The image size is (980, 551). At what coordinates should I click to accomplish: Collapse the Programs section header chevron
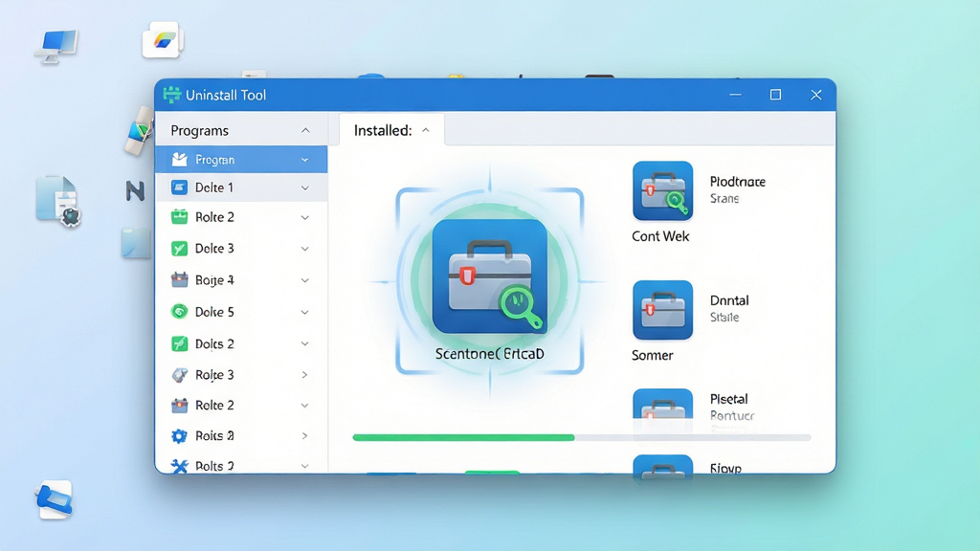point(305,130)
